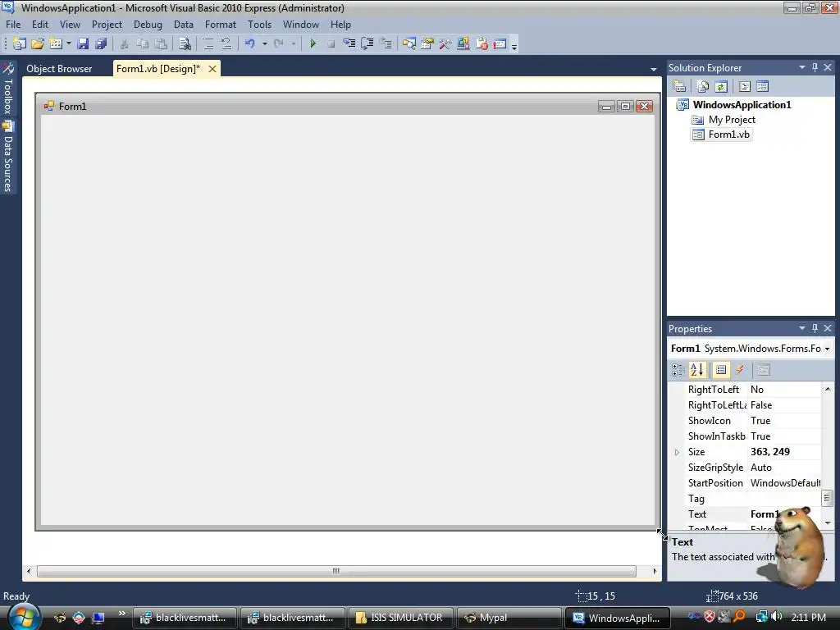The image size is (840, 630).
Task: Select the Form1.vb [Design] tab
Action: [158, 69]
